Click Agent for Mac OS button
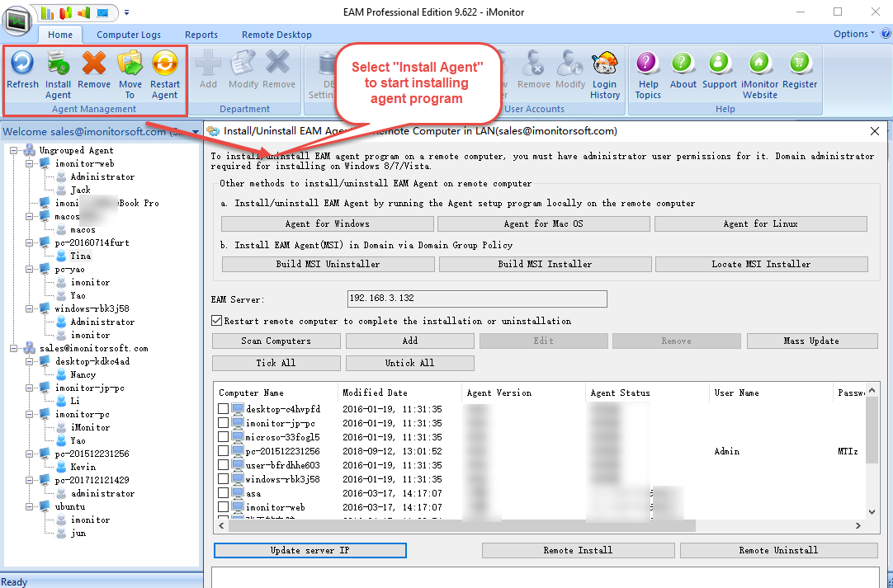 [543, 223]
